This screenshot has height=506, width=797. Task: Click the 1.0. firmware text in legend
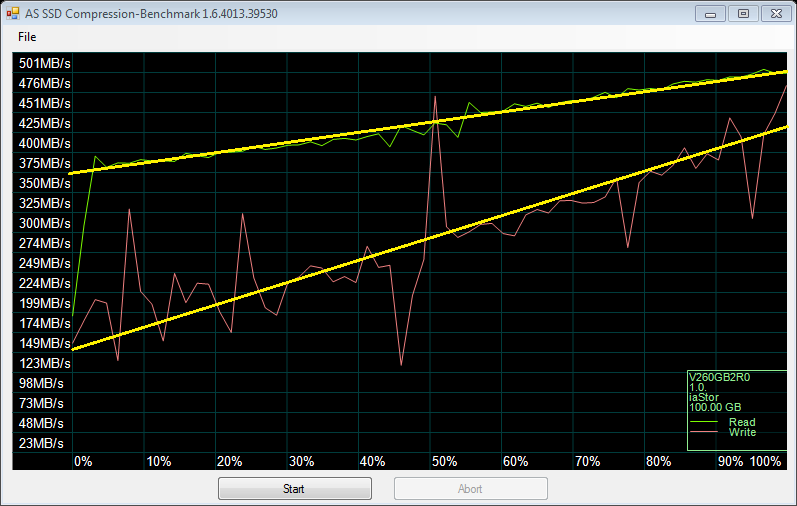tap(698, 388)
